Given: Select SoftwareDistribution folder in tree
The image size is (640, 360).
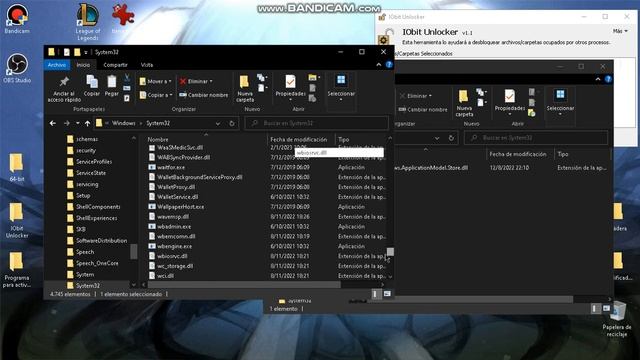Looking at the screenshot, I should [x=101, y=240].
